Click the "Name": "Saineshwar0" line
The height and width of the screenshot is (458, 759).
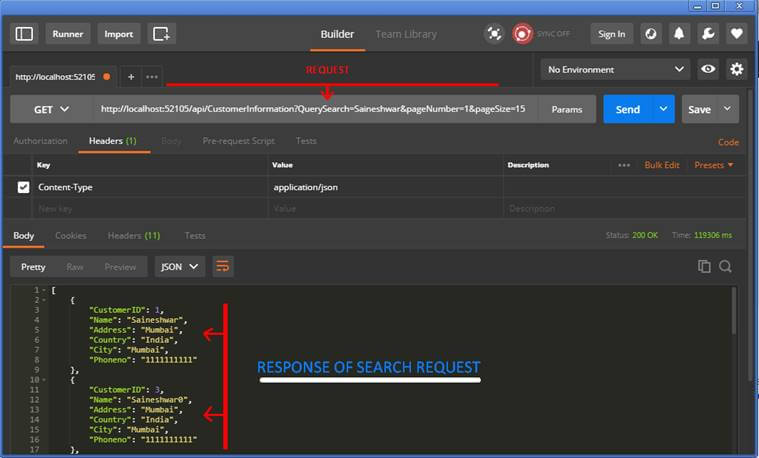pyautogui.click(x=140, y=400)
